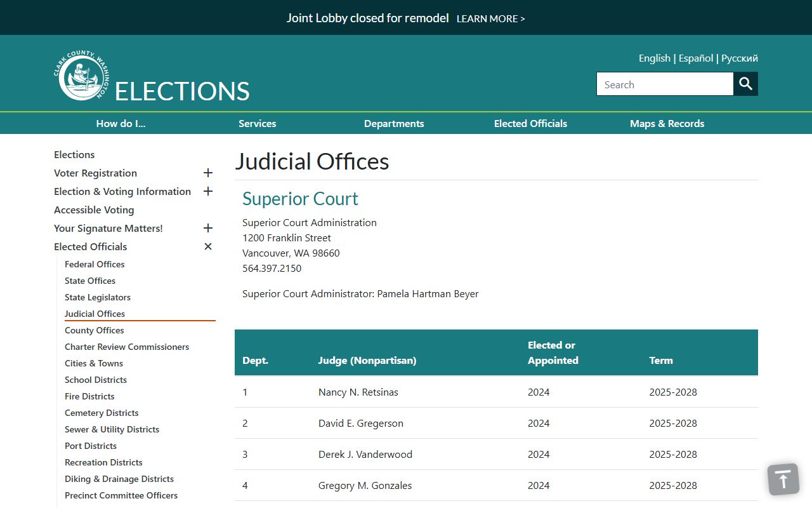This screenshot has height=508, width=812.
Task: Click the Superior Court heading
Action: [x=300, y=199]
